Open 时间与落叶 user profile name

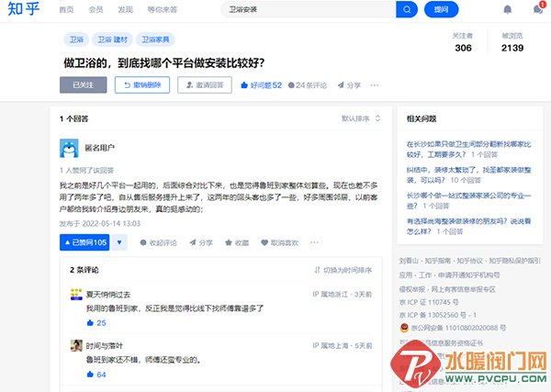coord(105,346)
